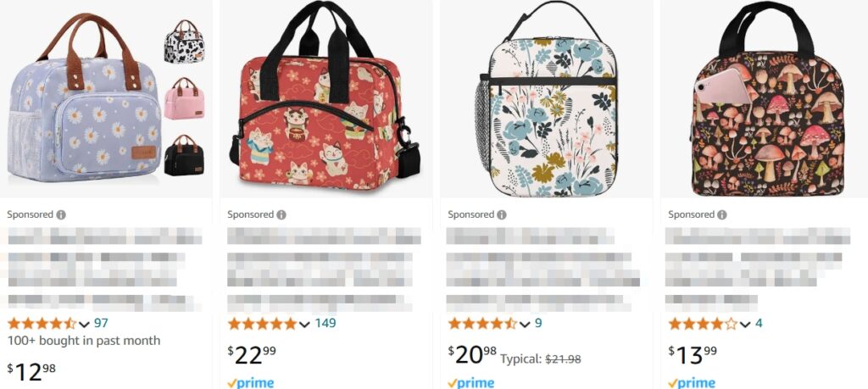
Task: Expand rating chevron next to 149 reviews
Action: (304, 325)
